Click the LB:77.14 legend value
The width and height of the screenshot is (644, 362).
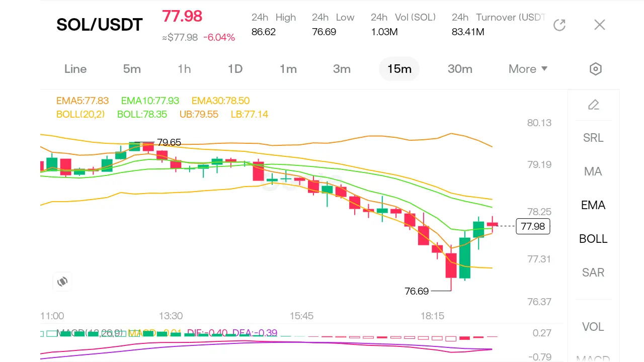(250, 115)
